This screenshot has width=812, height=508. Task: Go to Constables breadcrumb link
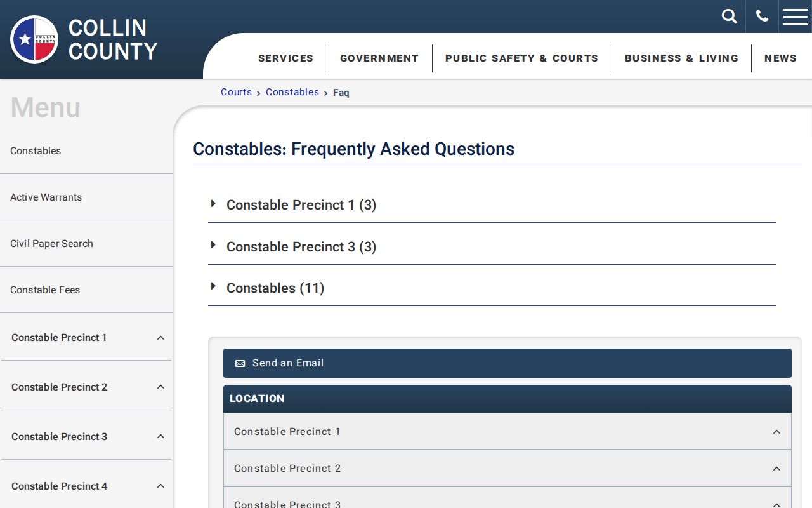pyautogui.click(x=292, y=92)
